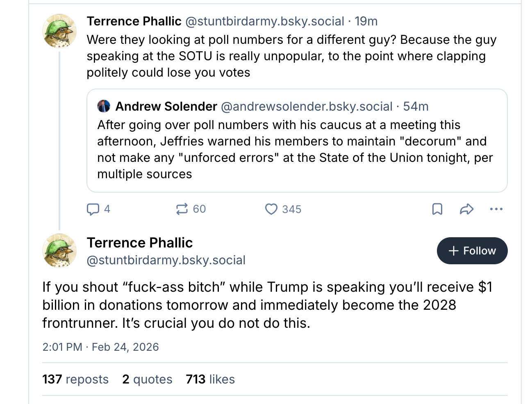Bookmark the SOTU post

pyautogui.click(x=437, y=209)
